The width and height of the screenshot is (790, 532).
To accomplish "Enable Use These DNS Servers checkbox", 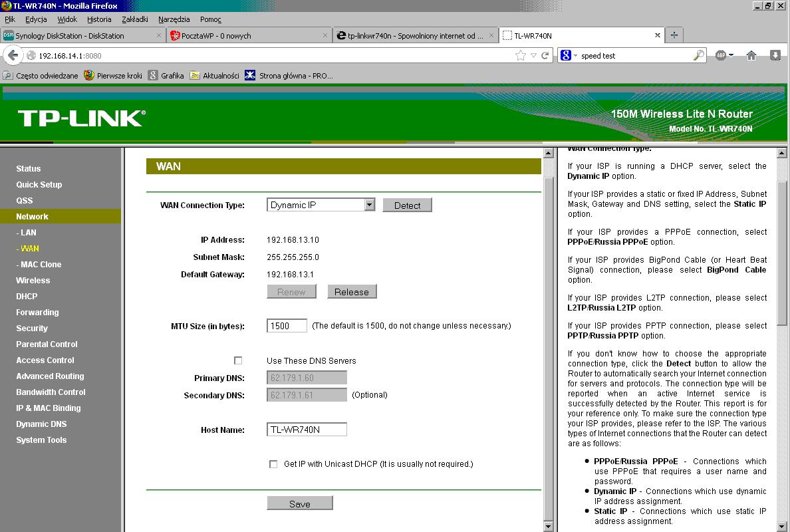I will click(x=238, y=360).
